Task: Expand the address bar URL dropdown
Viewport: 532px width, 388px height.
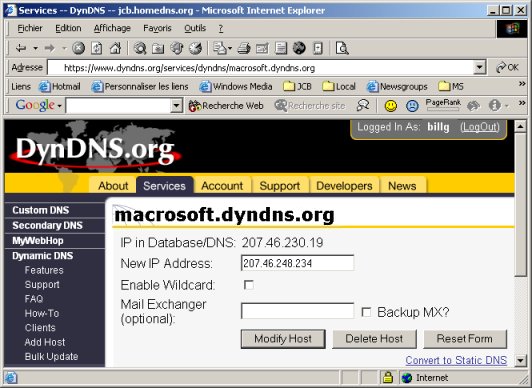Action: (479, 67)
